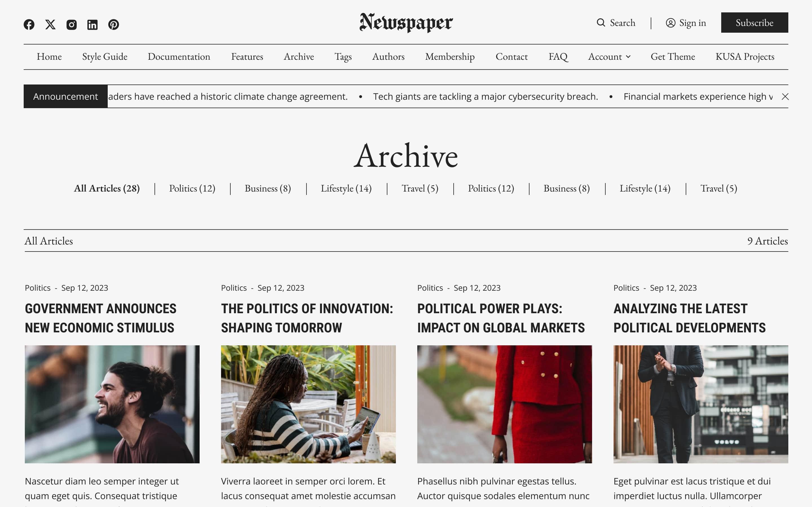Filter articles by Politics (12)
The height and width of the screenshot is (507, 812).
coord(192,188)
